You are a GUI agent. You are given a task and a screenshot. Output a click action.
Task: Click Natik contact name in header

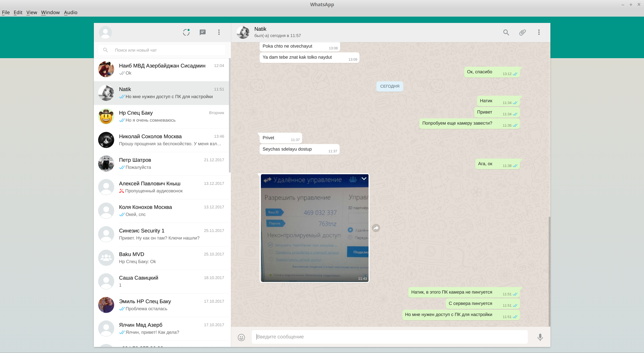[x=260, y=29]
